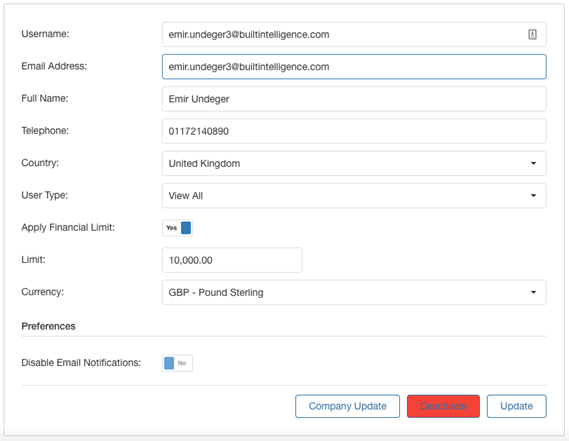569x441 pixels.
Task: Click the User Type dropdown caret
Action: coord(533,196)
